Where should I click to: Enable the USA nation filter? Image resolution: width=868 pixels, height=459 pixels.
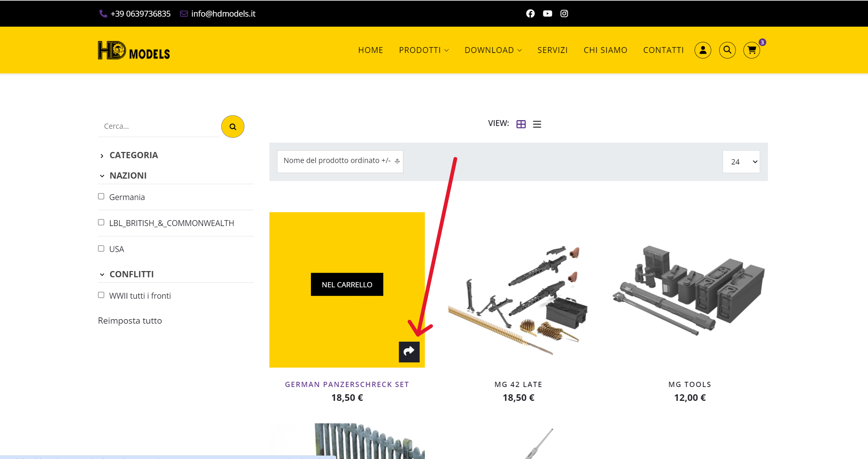pyautogui.click(x=101, y=249)
